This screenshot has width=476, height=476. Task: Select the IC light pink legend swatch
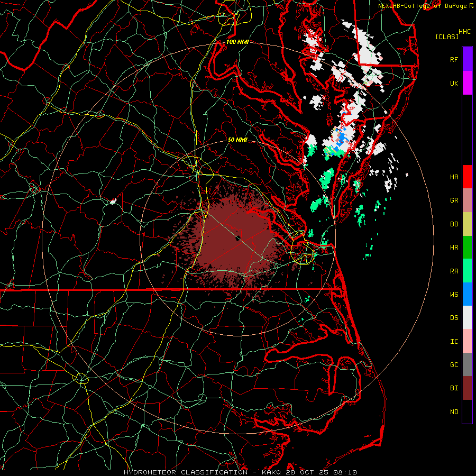click(x=467, y=341)
